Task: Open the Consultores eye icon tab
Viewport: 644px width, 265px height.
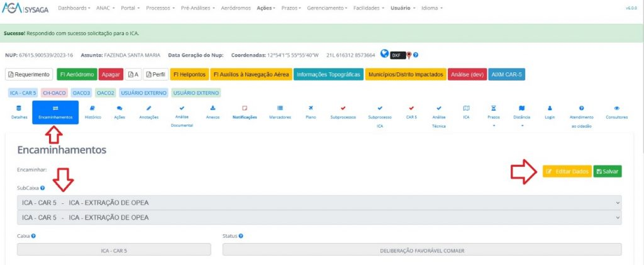Action: [x=616, y=111]
